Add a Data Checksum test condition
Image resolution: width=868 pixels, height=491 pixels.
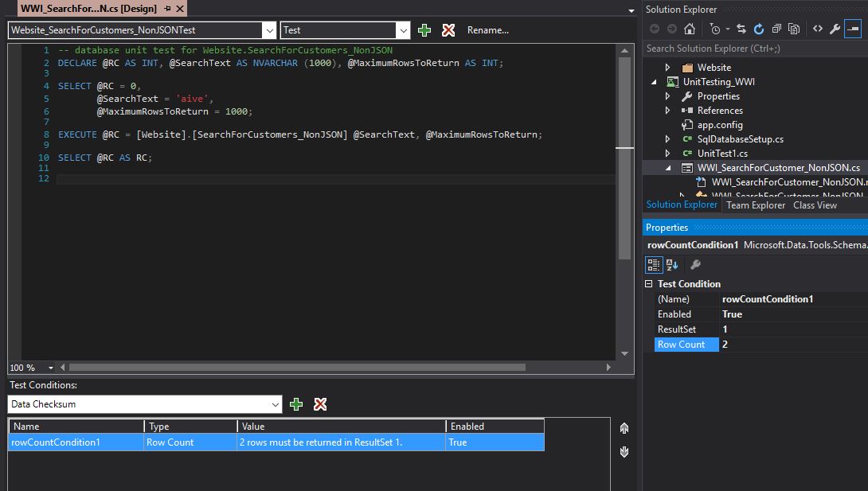coord(296,404)
